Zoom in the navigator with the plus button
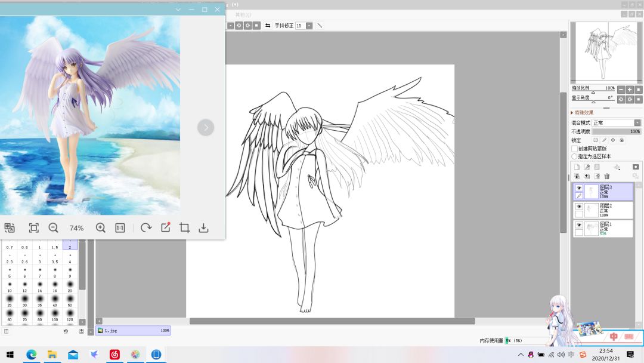The image size is (644, 363). click(630, 90)
